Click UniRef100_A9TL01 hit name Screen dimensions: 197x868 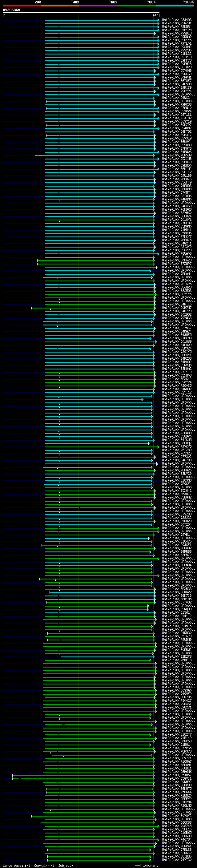177,43
